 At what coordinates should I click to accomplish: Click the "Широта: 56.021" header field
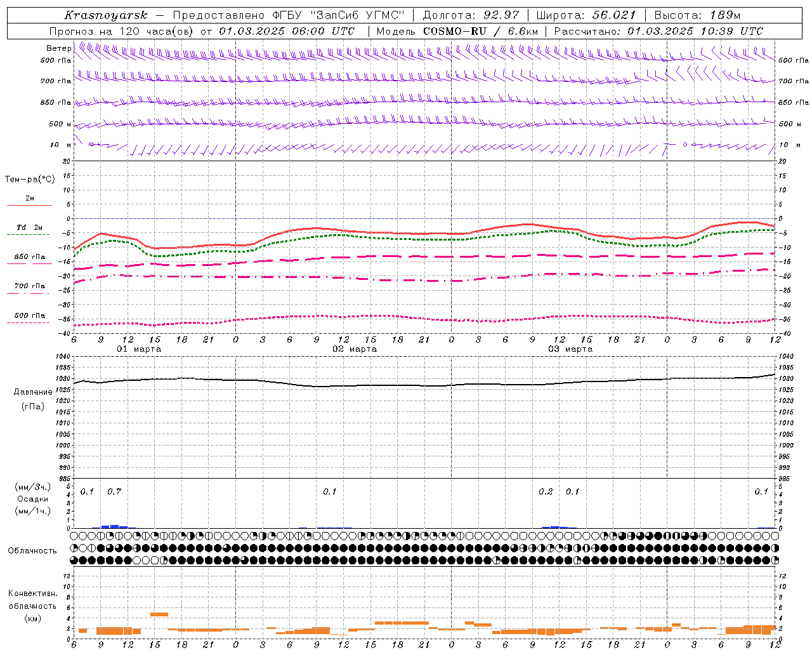pos(586,15)
